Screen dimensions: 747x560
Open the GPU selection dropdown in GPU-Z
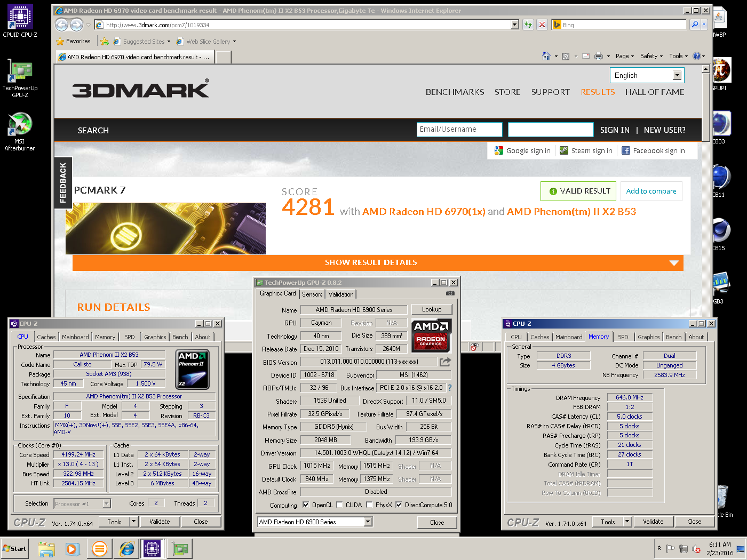pyautogui.click(x=368, y=522)
